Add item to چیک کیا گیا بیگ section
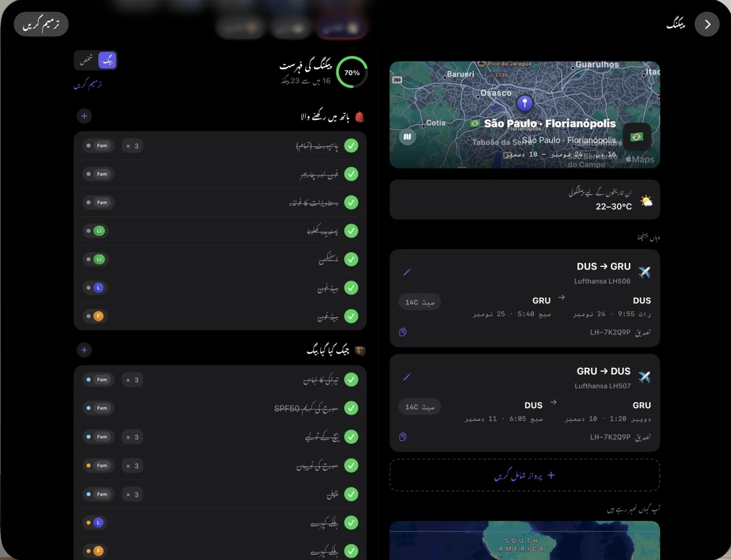Viewport: 731px width, 560px height. pyautogui.click(x=84, y=350)
